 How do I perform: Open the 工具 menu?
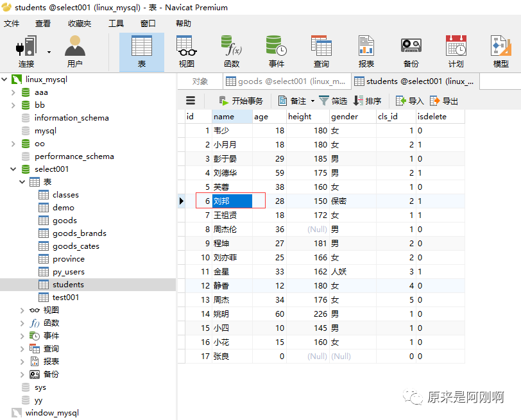click(116, 24)
